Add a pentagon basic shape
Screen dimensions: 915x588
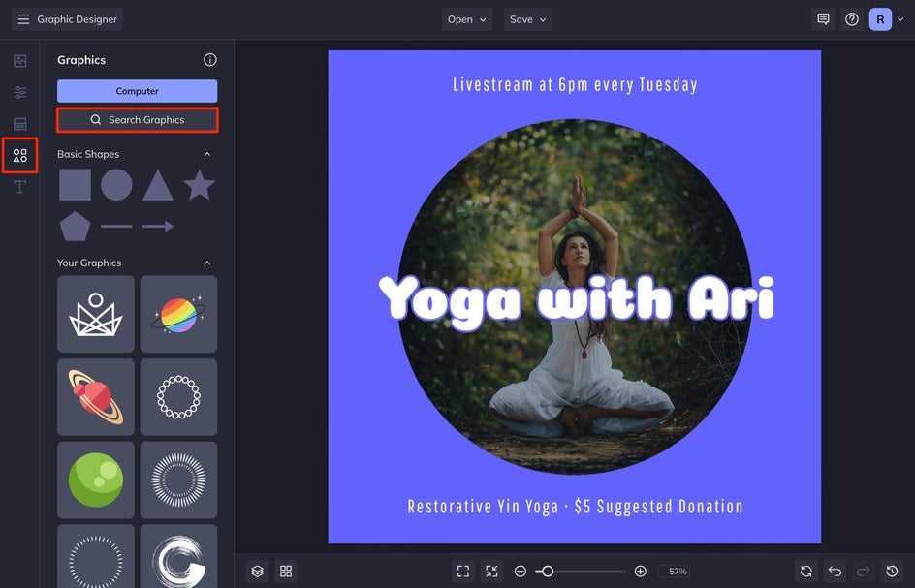point(76,227)
